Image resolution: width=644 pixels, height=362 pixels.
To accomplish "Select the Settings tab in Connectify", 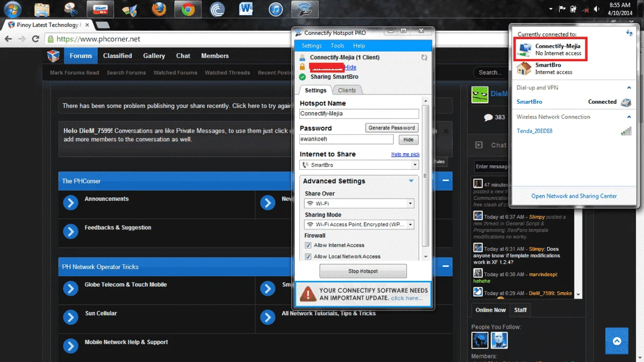I will tap(316, 90).
